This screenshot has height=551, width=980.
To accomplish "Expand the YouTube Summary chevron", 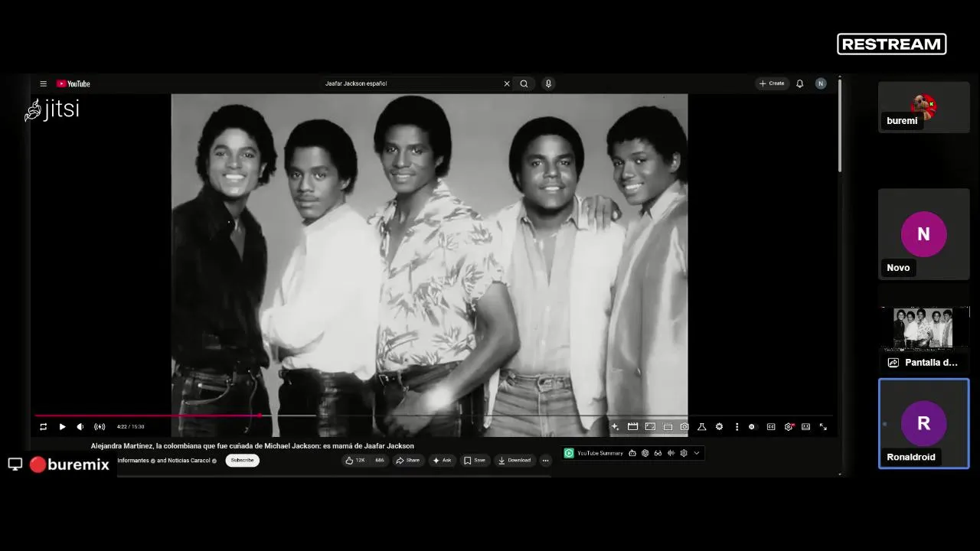I will coord(697,453).
